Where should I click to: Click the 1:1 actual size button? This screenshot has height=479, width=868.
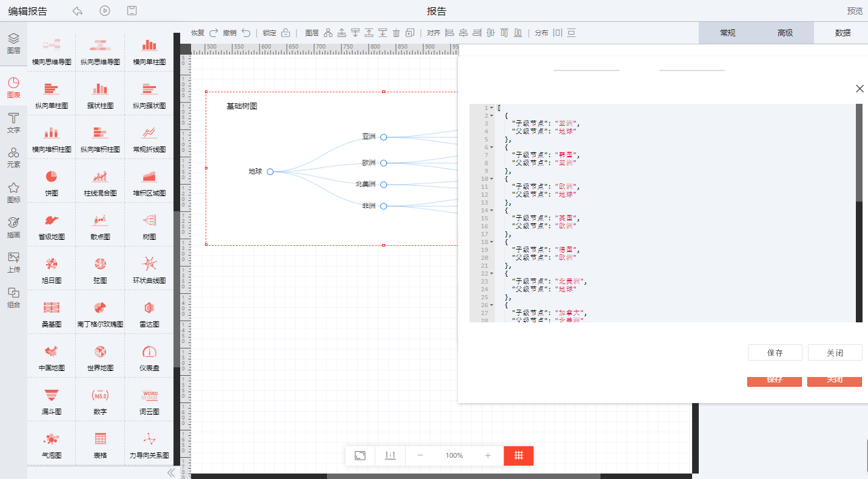pyautogui.click(x=390, y=455)
